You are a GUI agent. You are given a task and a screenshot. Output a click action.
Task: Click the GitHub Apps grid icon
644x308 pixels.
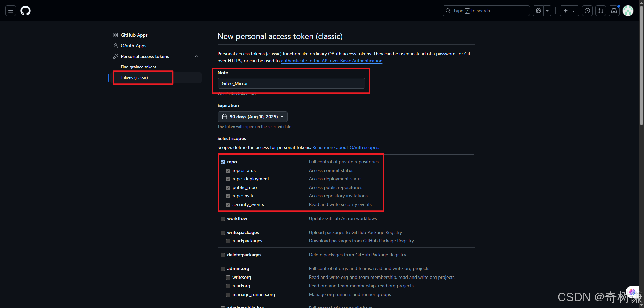pyautogui.click(x=116, y=35)
